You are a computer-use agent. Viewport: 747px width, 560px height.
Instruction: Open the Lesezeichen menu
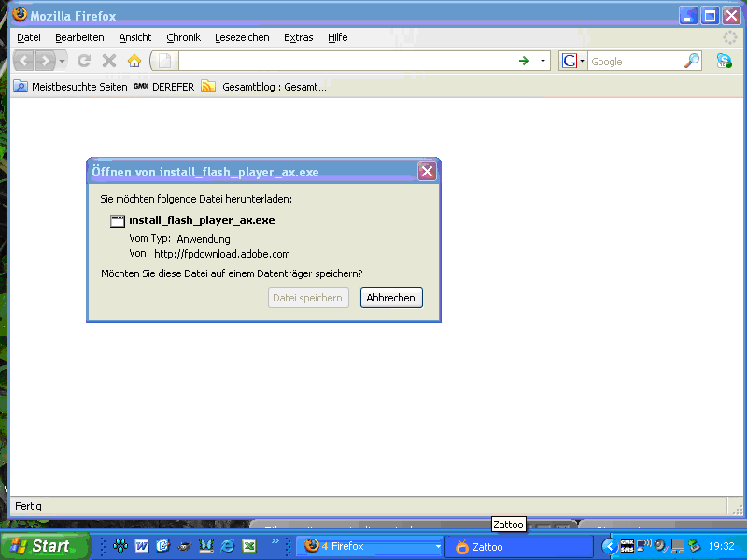point(241,37)
